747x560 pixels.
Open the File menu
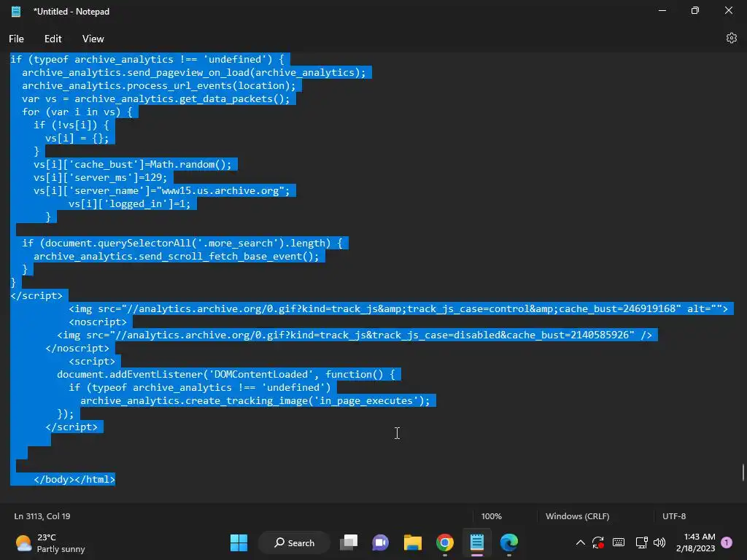16,39
